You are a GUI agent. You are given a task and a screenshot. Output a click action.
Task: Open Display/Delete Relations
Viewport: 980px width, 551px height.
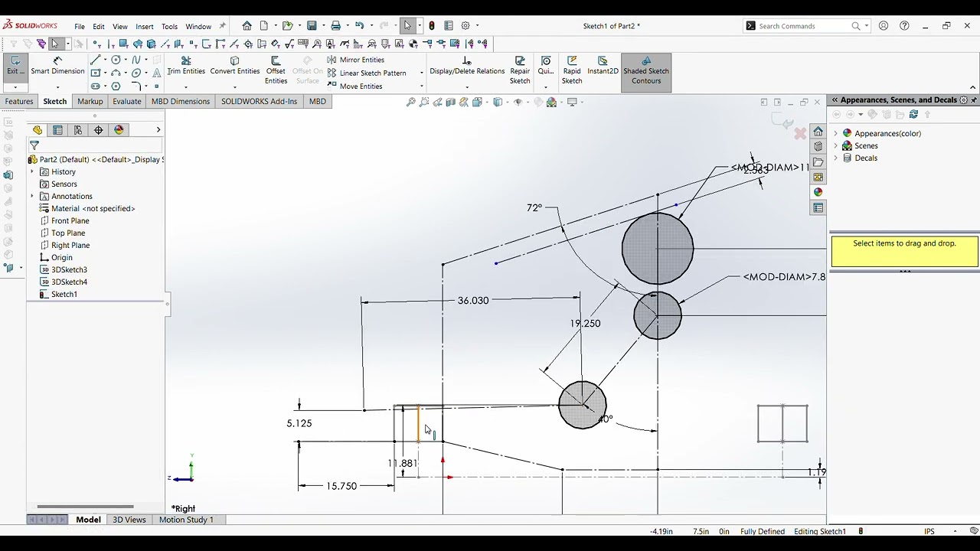click(x=467, y=66)
